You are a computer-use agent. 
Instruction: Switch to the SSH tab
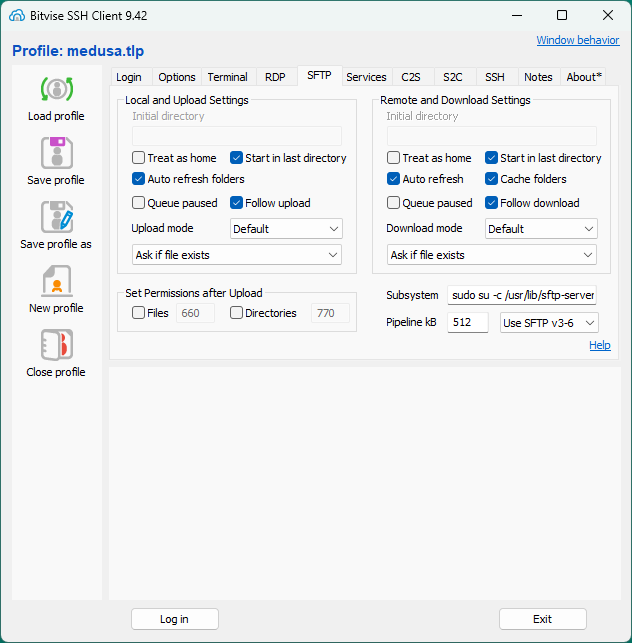[495, 77]
